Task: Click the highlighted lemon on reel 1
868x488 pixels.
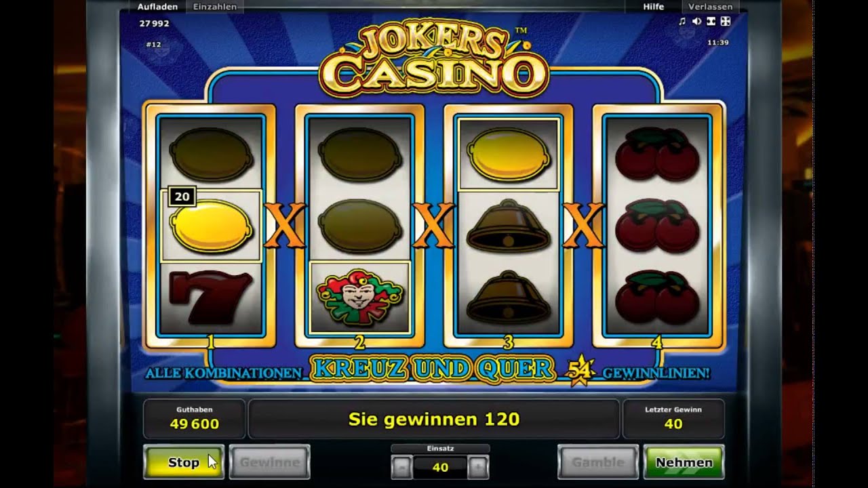Action: (x=211, y=225)
